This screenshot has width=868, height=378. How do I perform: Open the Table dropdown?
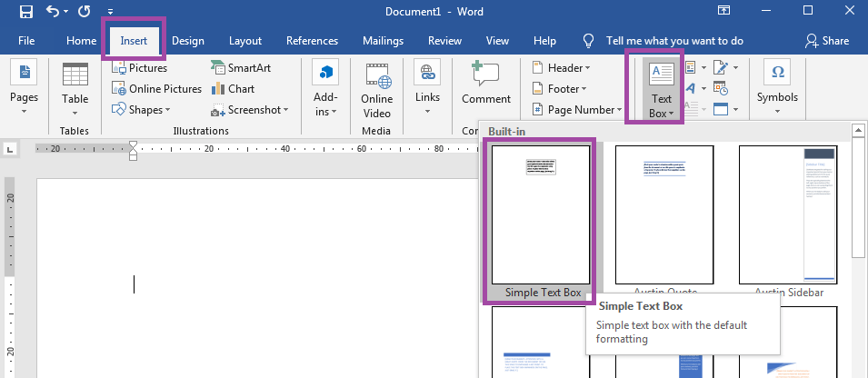[75, 89]
